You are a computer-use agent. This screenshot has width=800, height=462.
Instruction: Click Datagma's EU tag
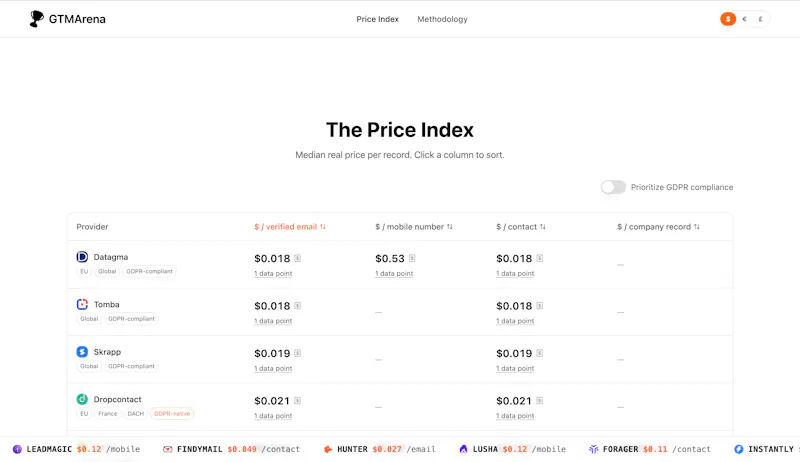(84, 271)
